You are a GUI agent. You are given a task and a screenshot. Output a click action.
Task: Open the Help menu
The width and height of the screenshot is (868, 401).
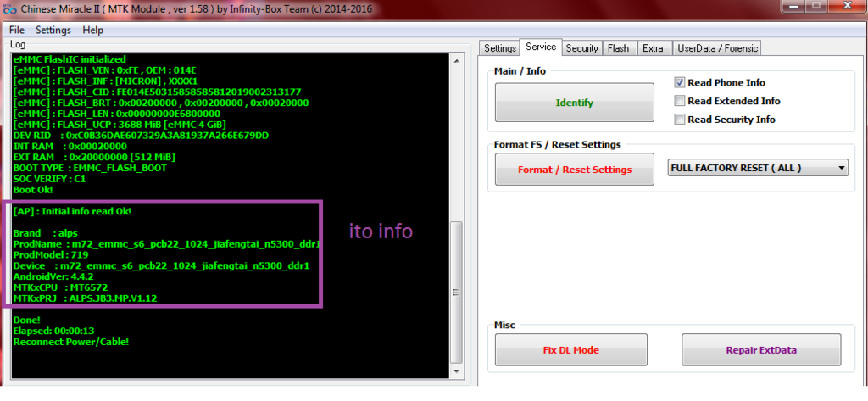[93, 30]
